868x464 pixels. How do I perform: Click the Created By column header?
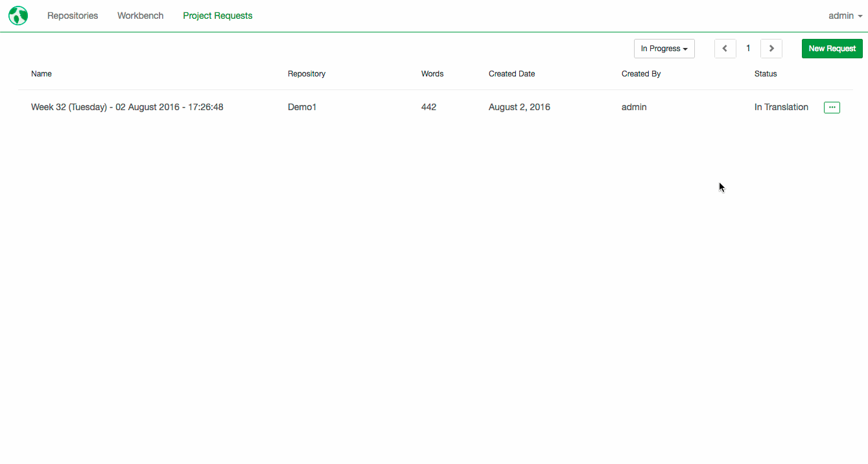641,74
